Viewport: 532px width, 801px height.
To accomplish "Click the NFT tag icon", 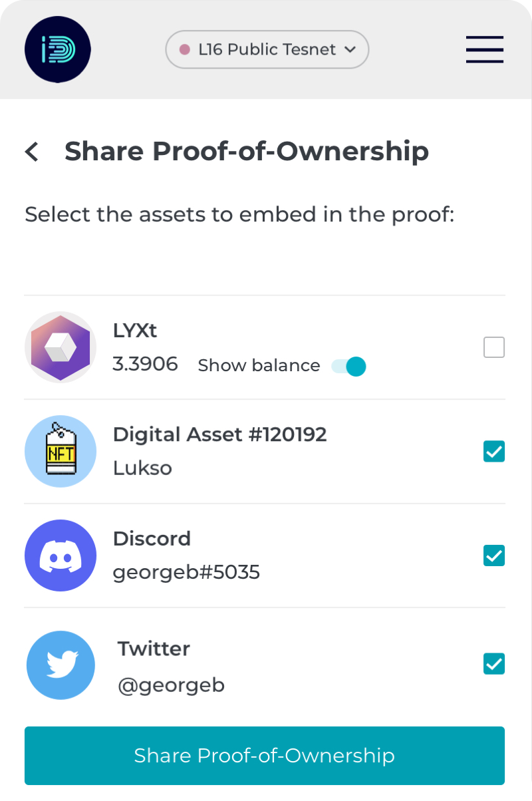I will (x=61, y=452).
